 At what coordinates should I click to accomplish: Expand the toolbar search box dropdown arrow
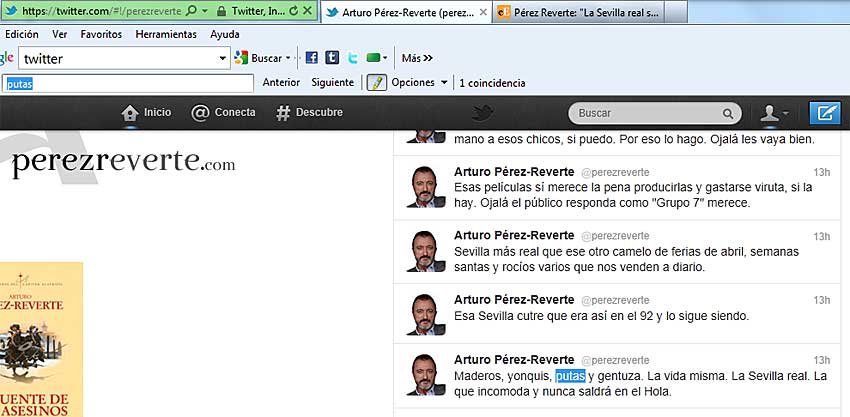coord(223,59)
